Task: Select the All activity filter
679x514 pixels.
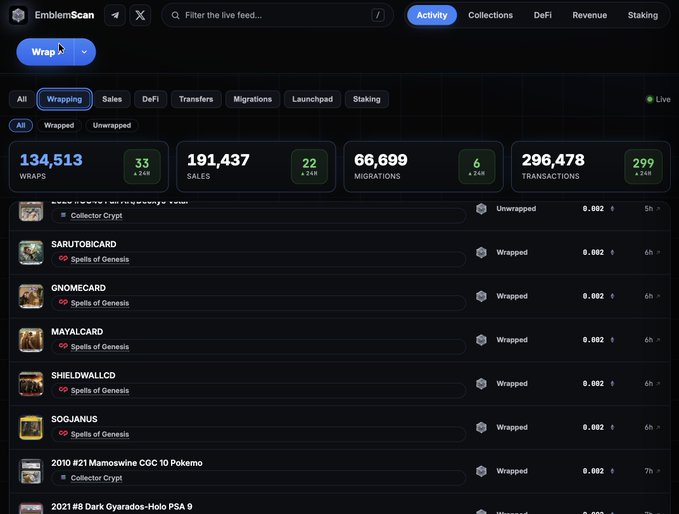Action: [22, 99]
